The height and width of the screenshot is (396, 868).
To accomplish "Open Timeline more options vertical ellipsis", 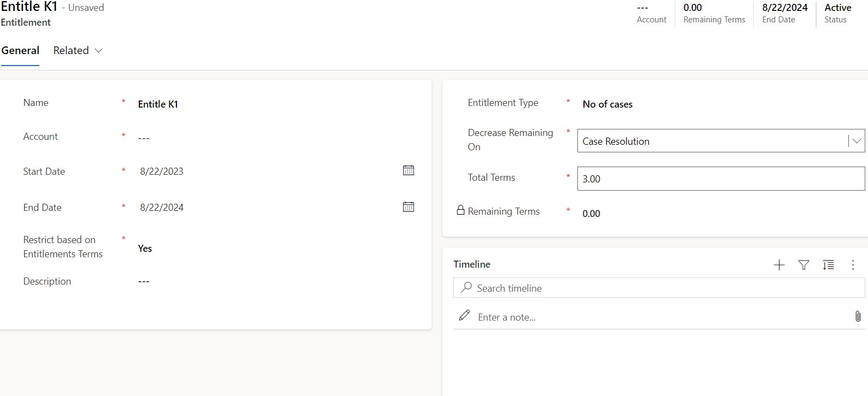I will pos(853,265).
